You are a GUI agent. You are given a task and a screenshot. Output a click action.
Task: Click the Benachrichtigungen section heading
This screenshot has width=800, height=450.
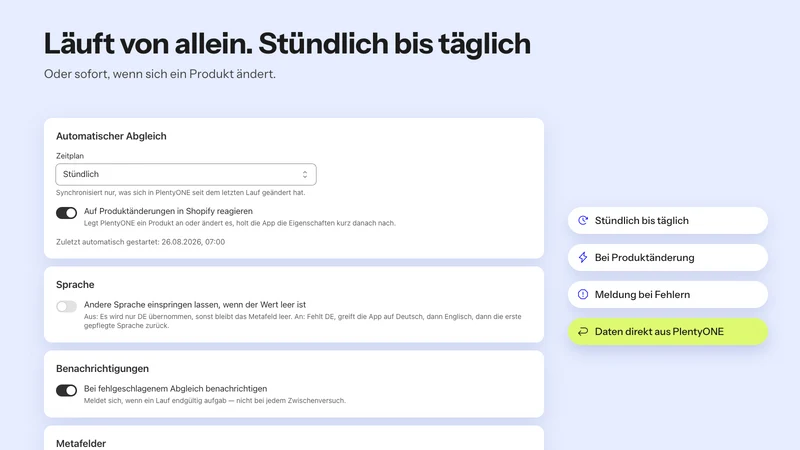tap(103, 368)
